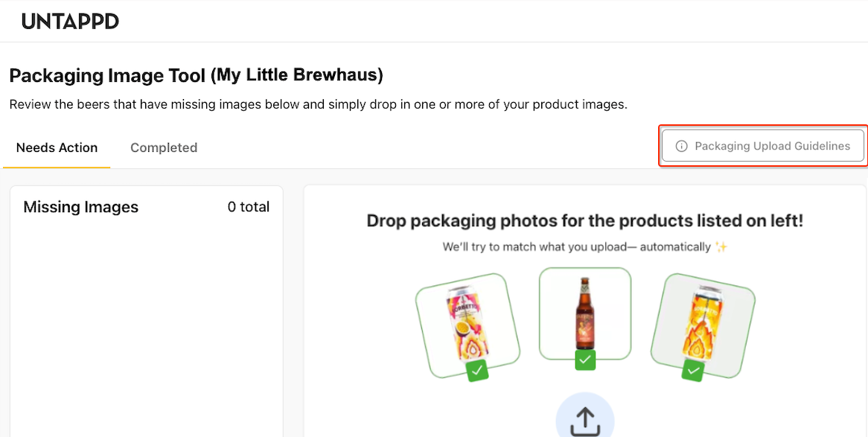The width and height of the screenshot is (868, 437).
Task: Click the '0 total' count
Action: (249, 207)
